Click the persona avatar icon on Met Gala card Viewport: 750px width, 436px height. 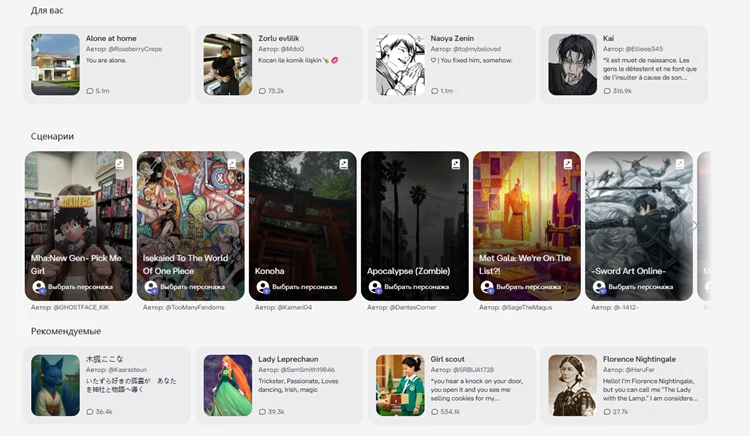point(487,287)
